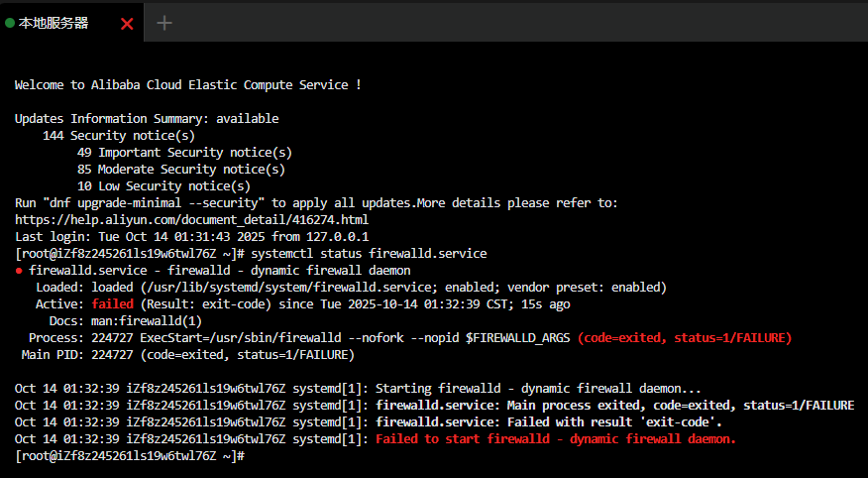Viewport: 868px width, 478px height.
Task: Click the red "Failed to start firewalld" message
Action: click(x=556, y=438)
